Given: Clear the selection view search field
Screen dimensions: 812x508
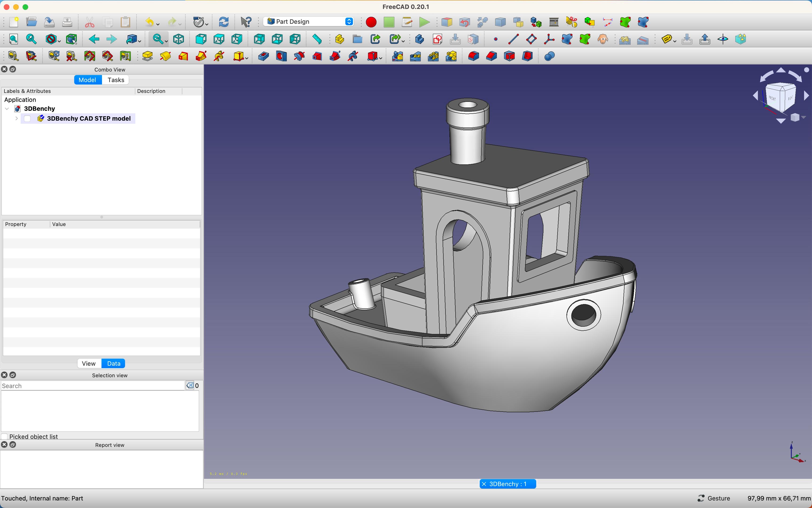Looking at the screenshot, I should [190, 385].
